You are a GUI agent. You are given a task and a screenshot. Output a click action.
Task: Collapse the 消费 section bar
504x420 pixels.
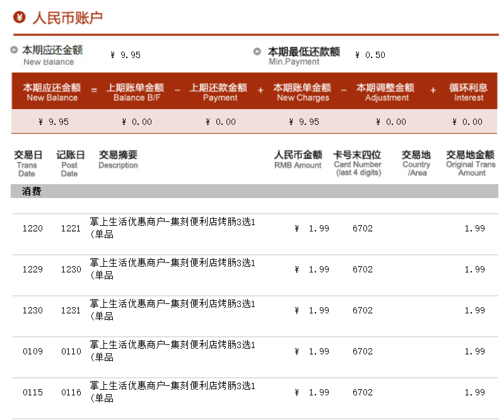[254, 191]
